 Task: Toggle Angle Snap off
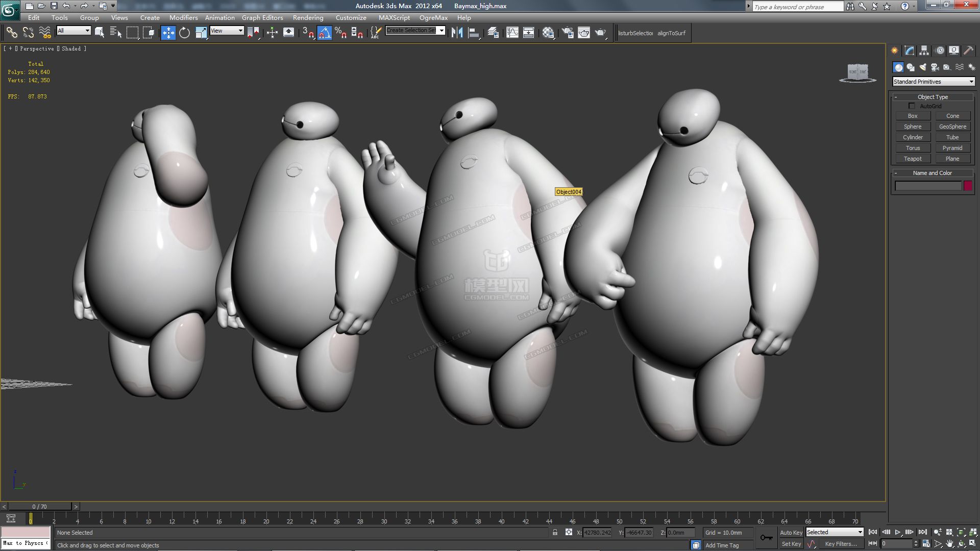click(324, 33)
